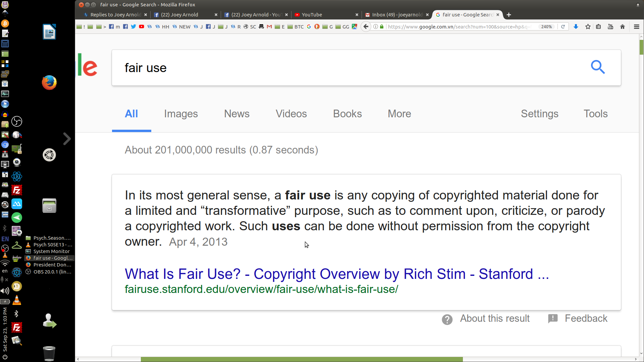Bookmark this page with star icon
Screen dimensions: 644x362
(588, 27)
